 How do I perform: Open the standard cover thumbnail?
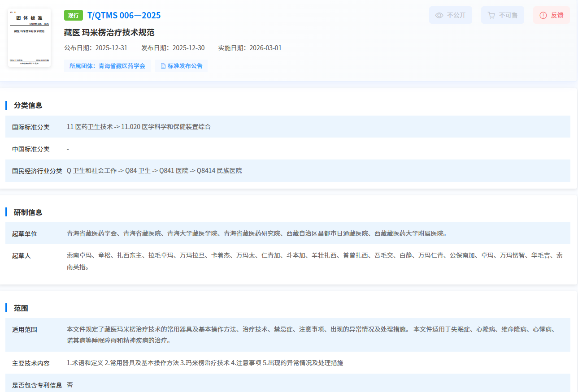point(30,38)
